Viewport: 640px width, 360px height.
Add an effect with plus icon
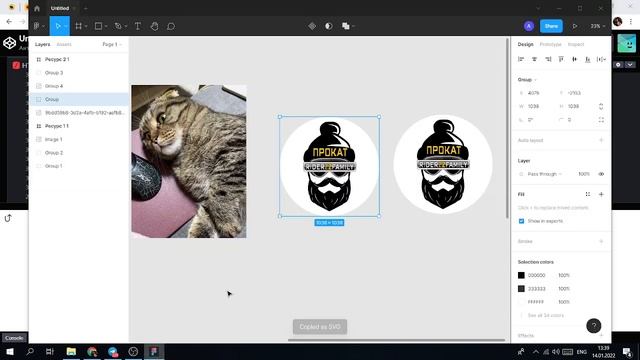(601, 335)
